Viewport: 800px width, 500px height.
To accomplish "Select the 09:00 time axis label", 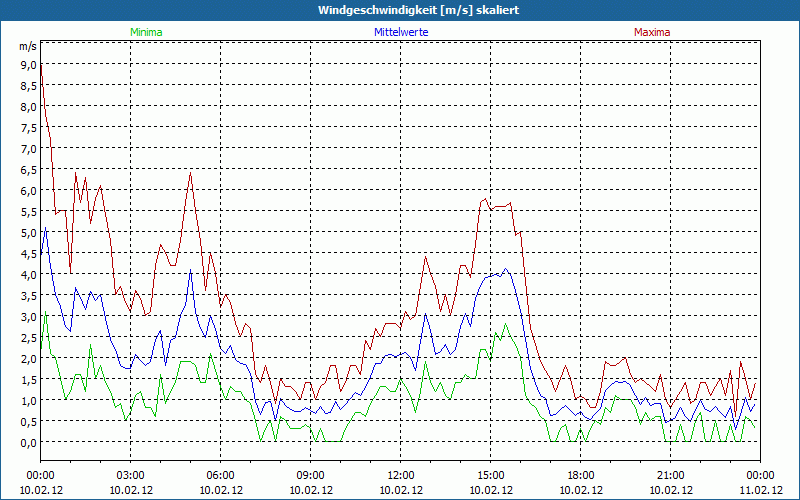I will click(x=311, y=475).
